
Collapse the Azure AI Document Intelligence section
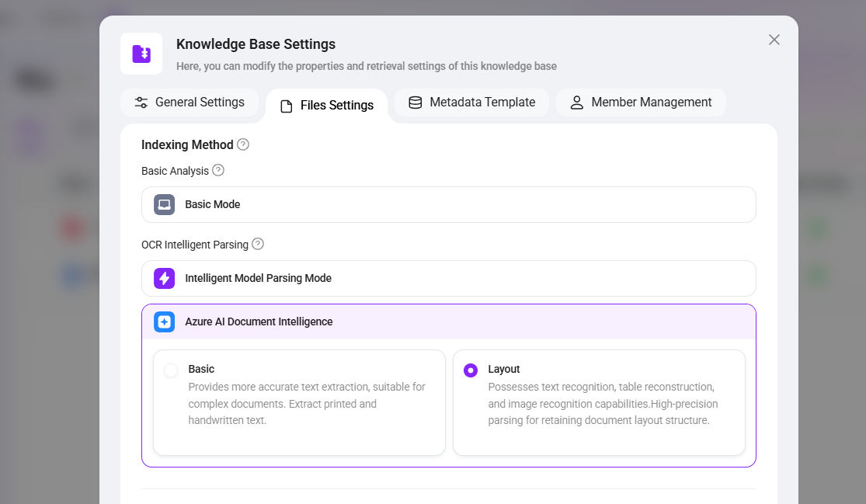(x=448, y=322)
